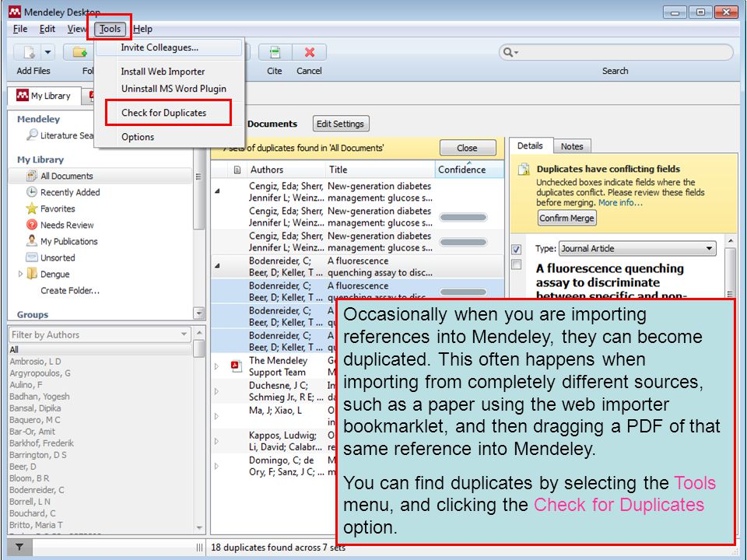Click the All Documents icon
This screenshot has width=747, height=560.
pos(31,176)
